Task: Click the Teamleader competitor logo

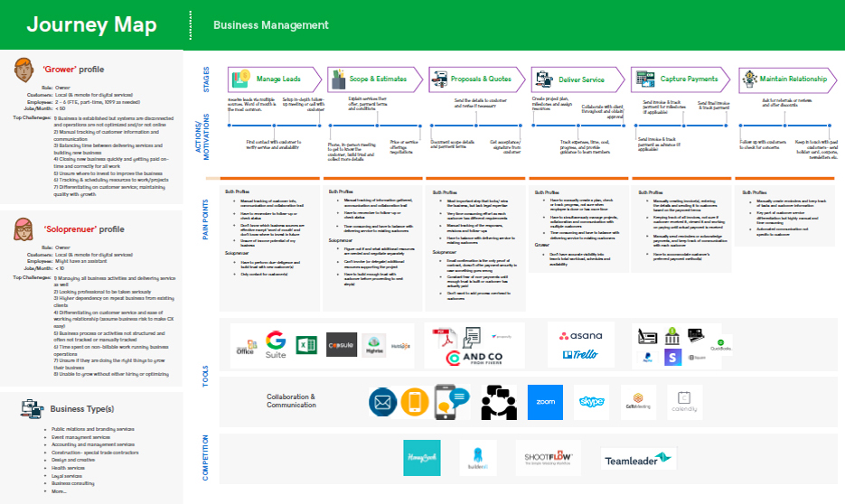Action: tap(638, 460)
